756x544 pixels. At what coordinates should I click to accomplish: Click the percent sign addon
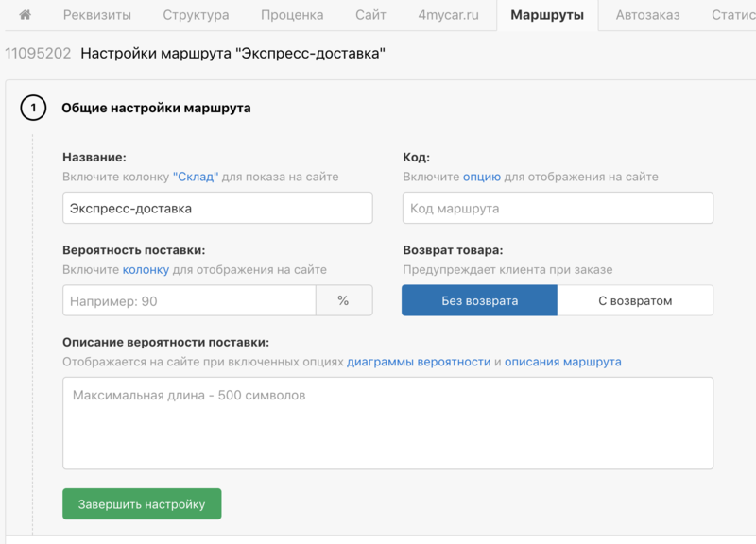pyautogui.click(x=343, y=301)
